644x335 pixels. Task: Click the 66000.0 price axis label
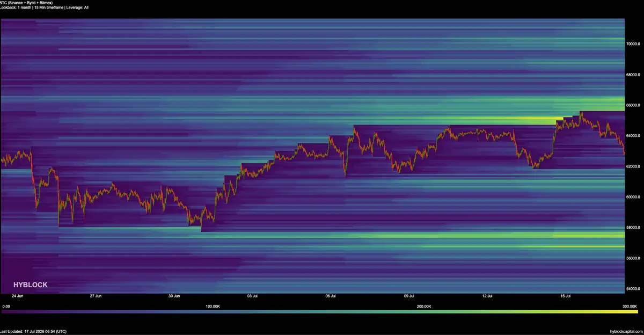[634, 105]
